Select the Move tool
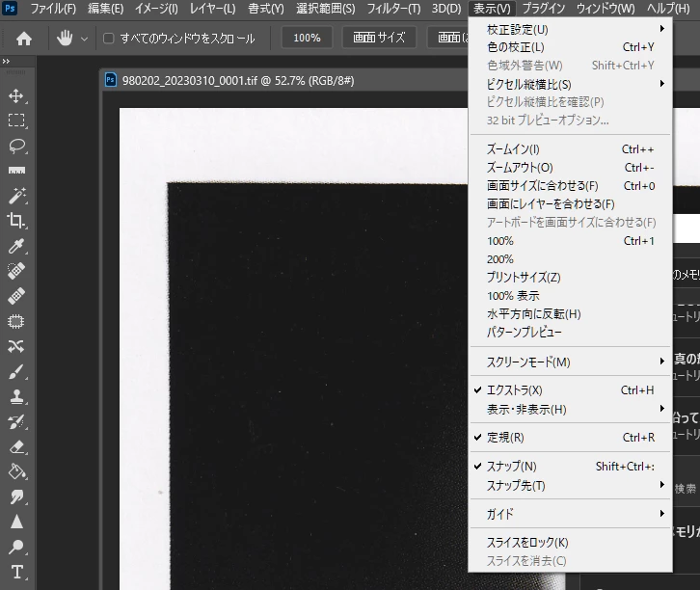Image resolution: width=700 pixels, height=590 pixels. pos(16,96)
